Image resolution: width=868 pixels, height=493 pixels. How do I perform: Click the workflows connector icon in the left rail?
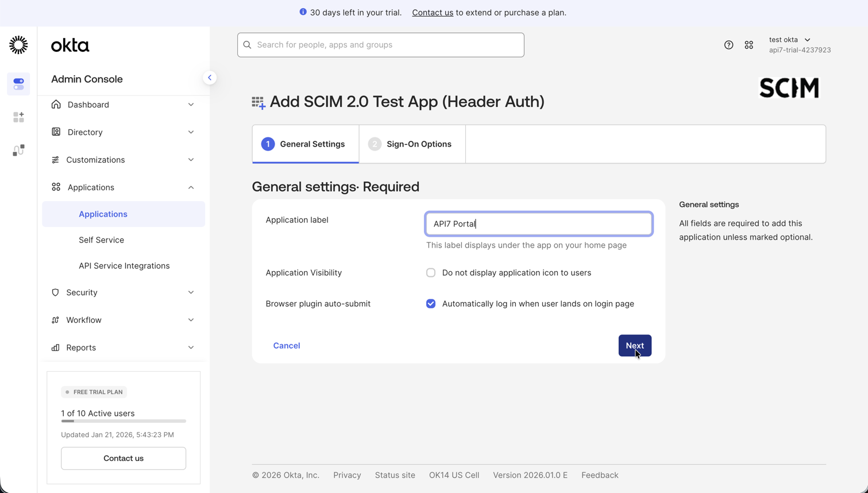click(x=18, y=149)
